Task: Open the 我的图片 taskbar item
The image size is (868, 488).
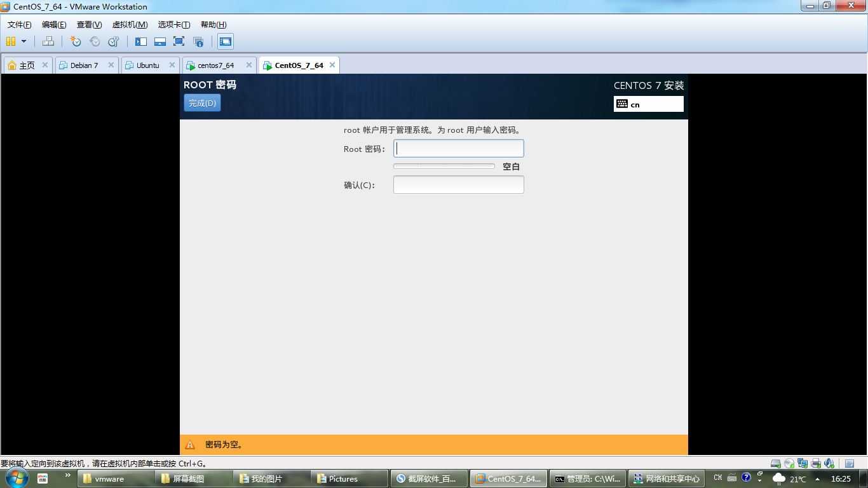Action: click(x=273, y=479)
